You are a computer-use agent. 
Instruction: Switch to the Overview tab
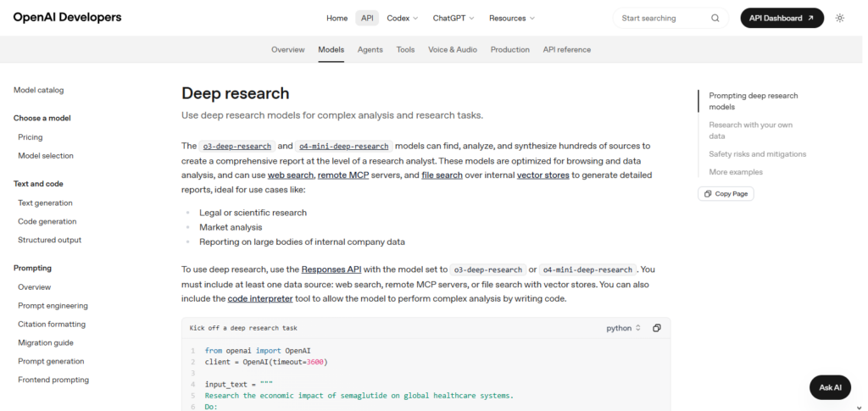(288, 50)
